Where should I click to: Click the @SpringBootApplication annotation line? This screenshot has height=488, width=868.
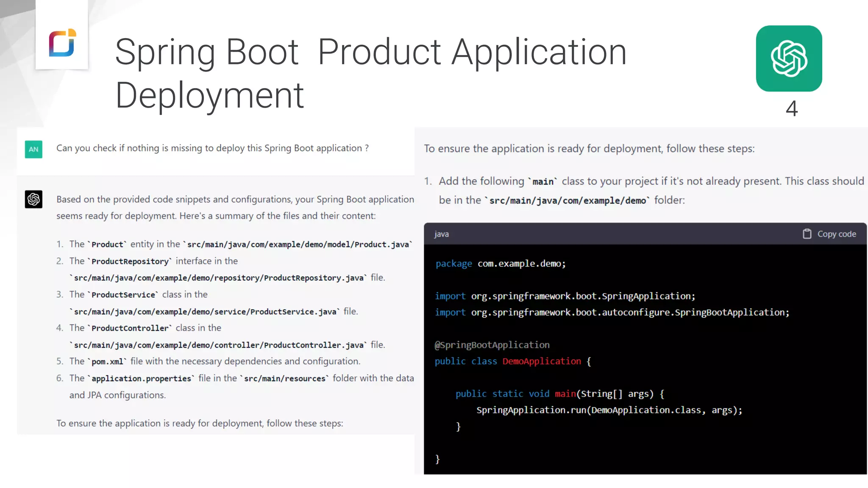click(492, 345)
